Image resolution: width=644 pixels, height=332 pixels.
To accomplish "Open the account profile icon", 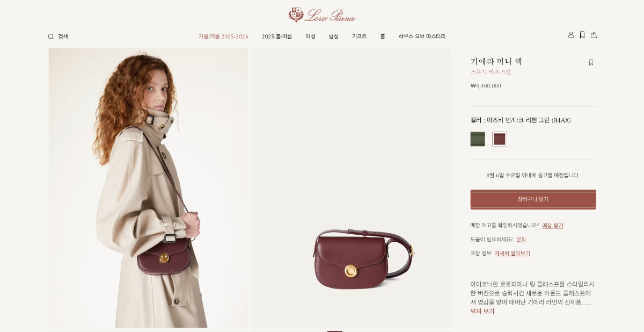I will pyautogui.click(x=571, y=35).
